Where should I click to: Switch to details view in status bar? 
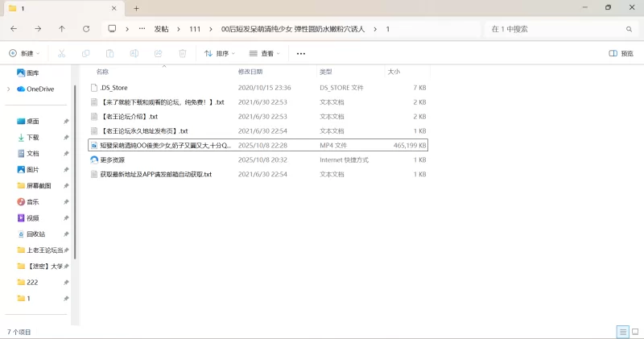click(622, 332)
